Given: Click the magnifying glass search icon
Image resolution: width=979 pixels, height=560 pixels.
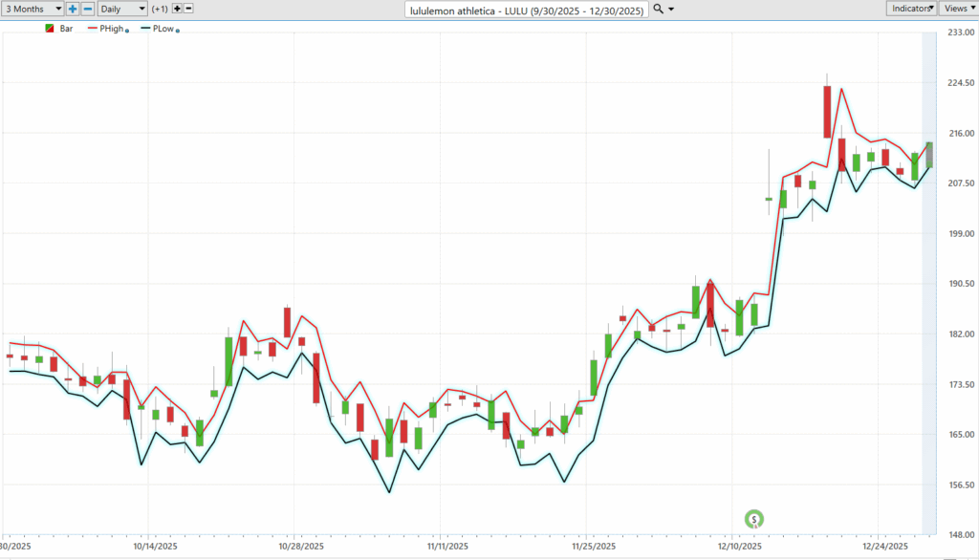Looking at the screenshot, I should [x=659, y=9].
